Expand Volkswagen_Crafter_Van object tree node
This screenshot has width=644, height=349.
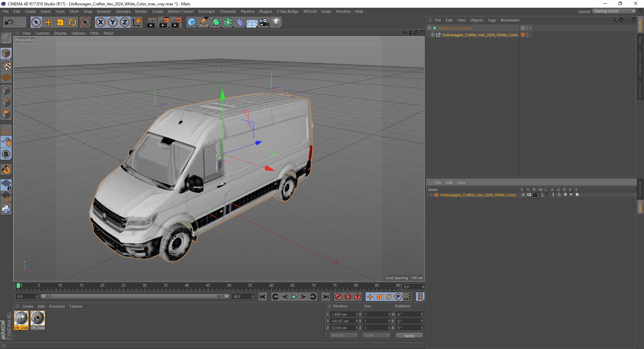(433, 35)
